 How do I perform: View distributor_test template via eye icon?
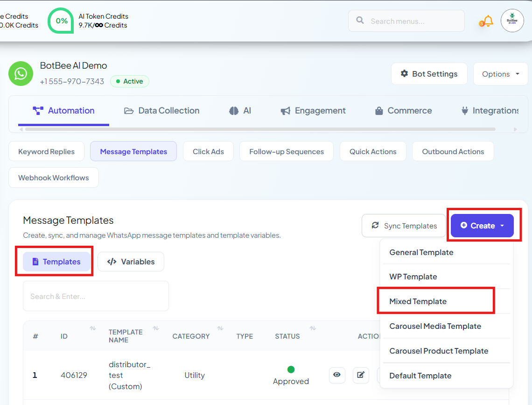337,375
